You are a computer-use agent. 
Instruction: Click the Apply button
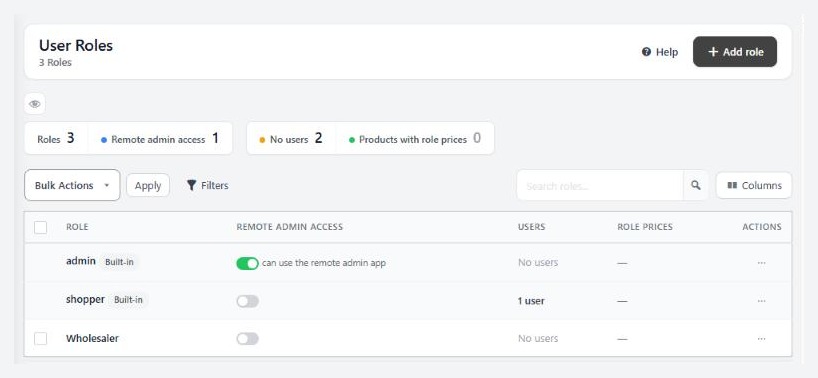pos(148,185)
